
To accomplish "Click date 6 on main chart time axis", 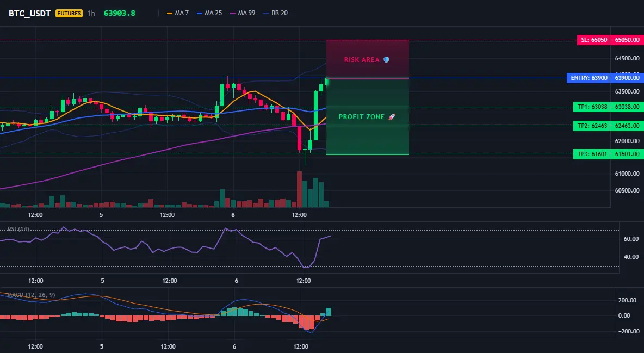I will 233,215.
